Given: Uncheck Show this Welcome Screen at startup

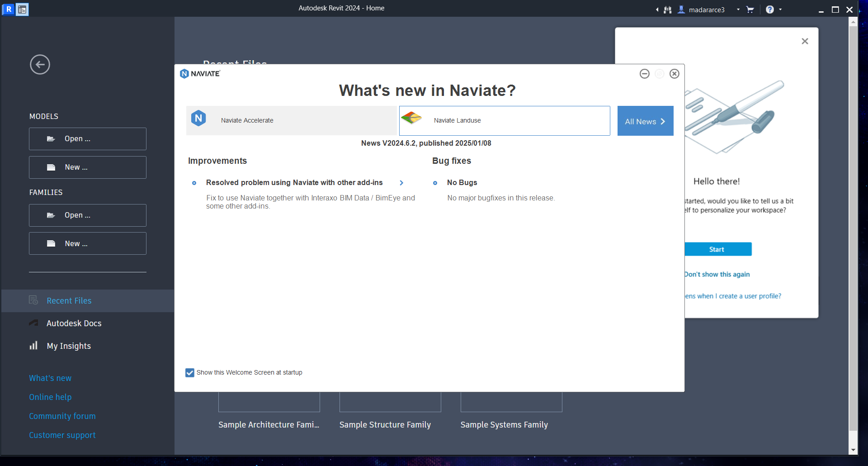Looking at the screenshot, I should click(x=190, y=372).
